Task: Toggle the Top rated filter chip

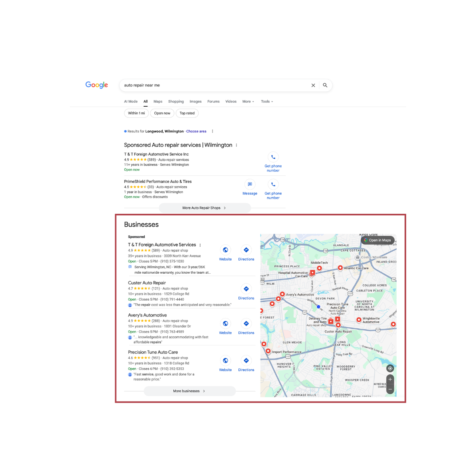Action: coord(187,113)
